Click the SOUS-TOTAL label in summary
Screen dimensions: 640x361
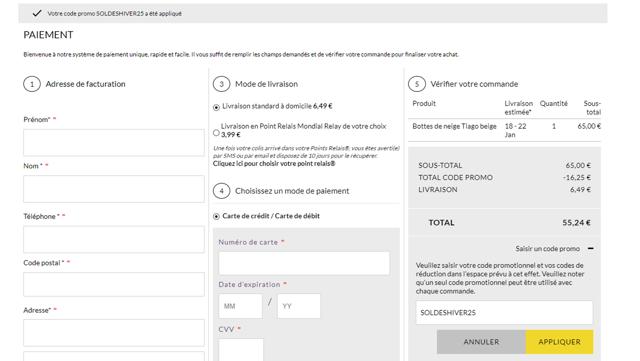click(x=440, y=165)
